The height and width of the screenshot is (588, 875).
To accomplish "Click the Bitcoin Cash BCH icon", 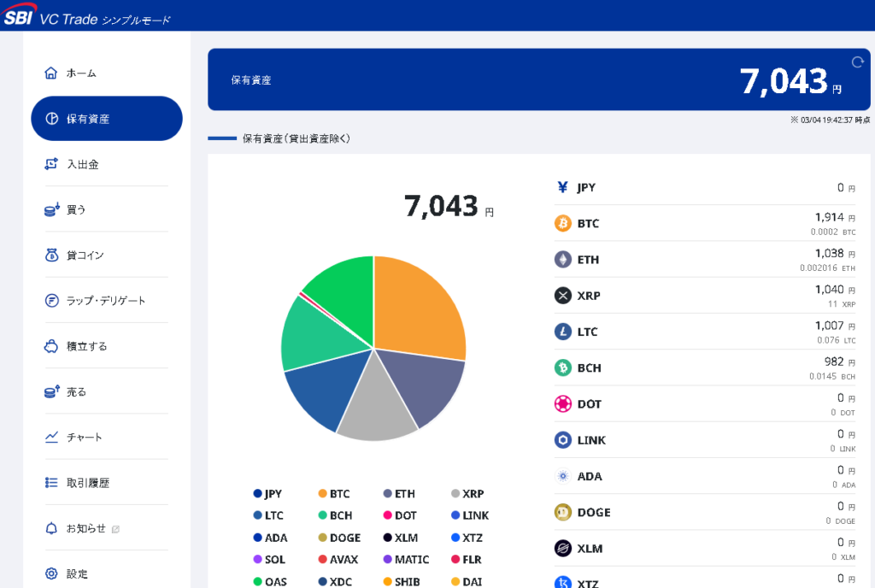I will point(563,368).
